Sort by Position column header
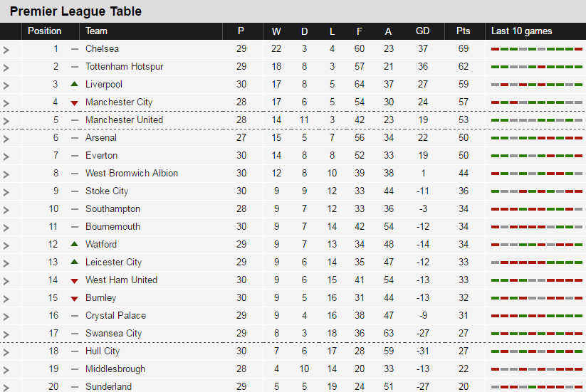Viewport: 586px width, 392px height. [x=44, y=31]
